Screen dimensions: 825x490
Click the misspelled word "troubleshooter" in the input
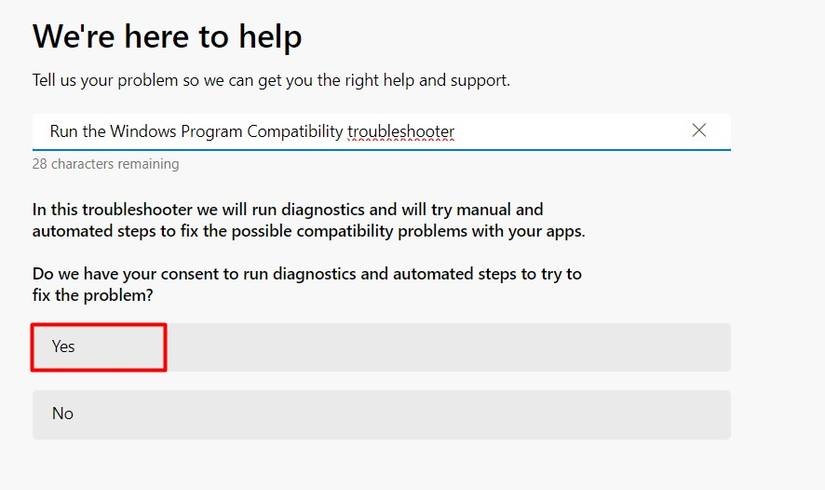[x=400, y=131]
